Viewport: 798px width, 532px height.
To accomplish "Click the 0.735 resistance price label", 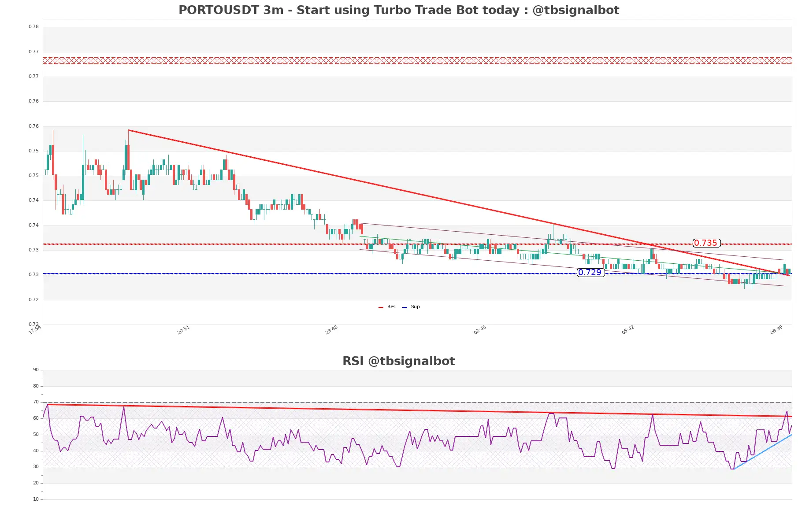I will (x=706, y=243).
